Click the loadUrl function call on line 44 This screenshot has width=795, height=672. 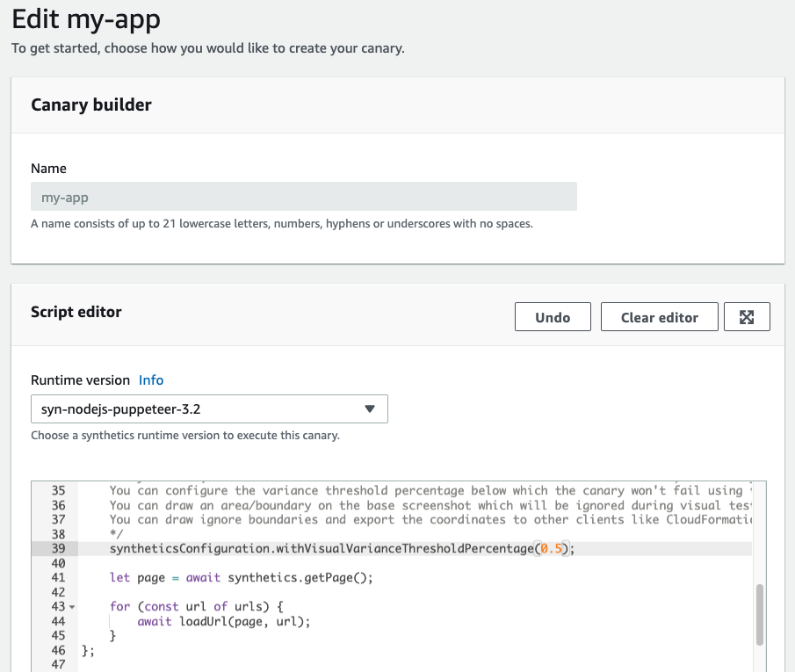pyautogui.click(x=201, y=621)
